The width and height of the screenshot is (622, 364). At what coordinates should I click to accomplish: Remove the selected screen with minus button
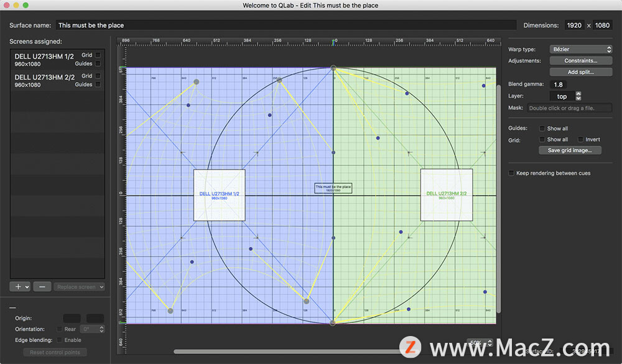click(x=42, y=287)
